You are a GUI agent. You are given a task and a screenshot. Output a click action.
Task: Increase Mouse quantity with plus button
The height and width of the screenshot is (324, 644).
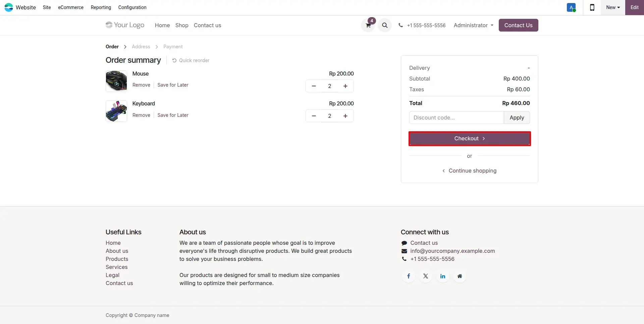[345, 86]
